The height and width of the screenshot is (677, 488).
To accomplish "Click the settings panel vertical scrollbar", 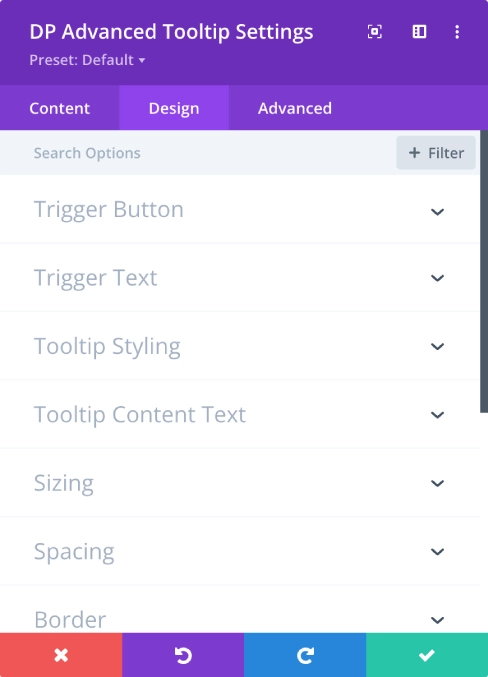I will click(484, 272).
